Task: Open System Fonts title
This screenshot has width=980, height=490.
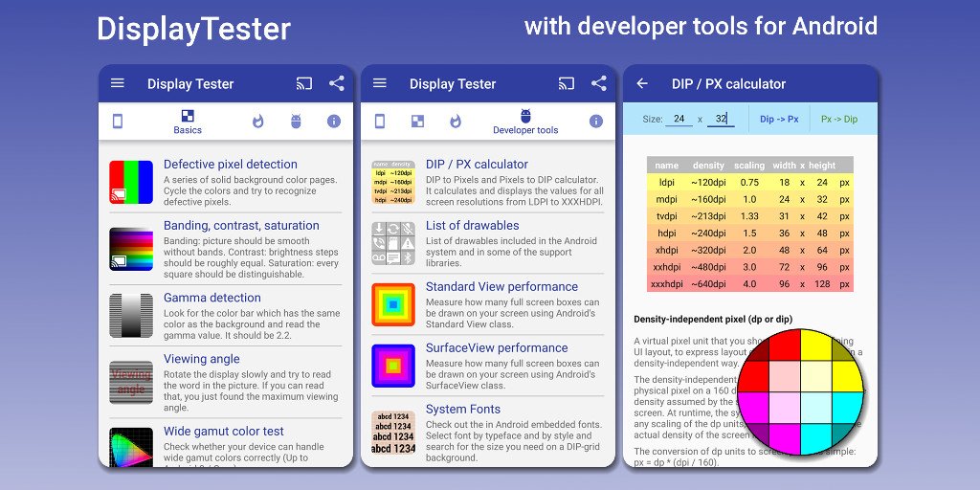Action: (463, 410)
